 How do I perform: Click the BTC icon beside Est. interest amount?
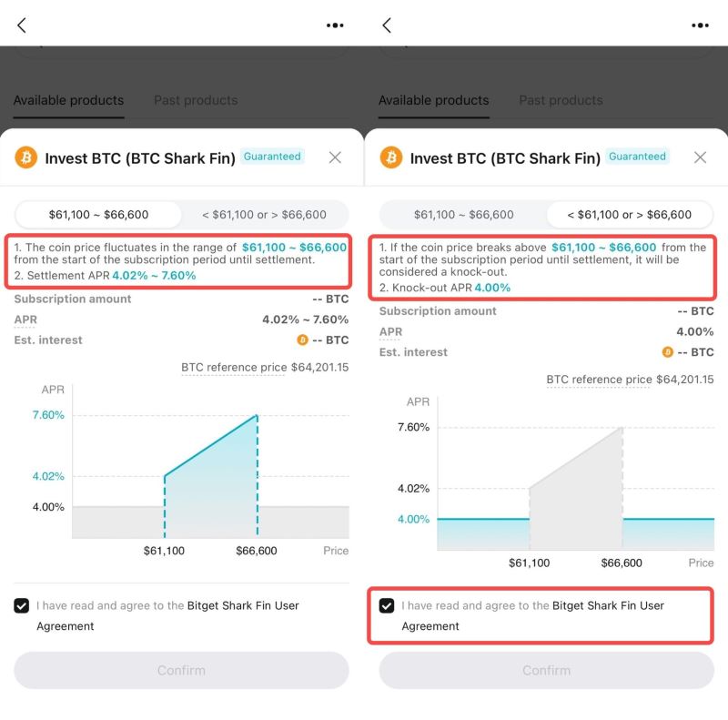(x=300, y=340)
